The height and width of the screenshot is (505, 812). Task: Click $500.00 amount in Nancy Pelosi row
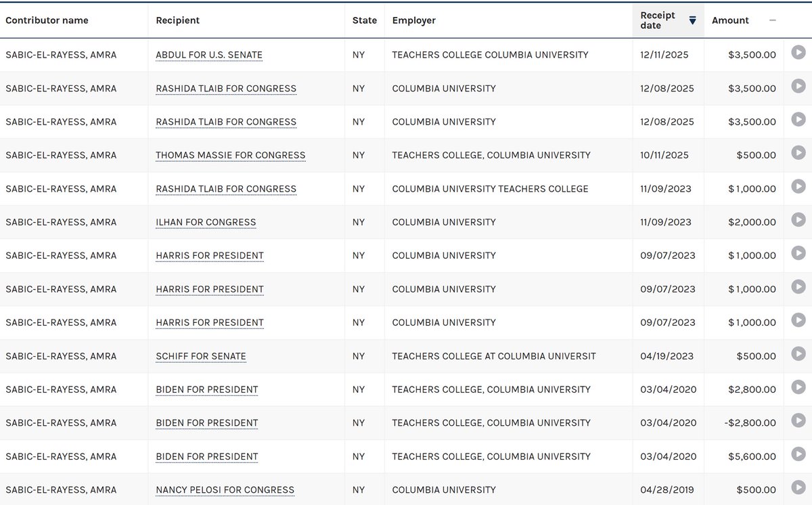tap(756, 489)
